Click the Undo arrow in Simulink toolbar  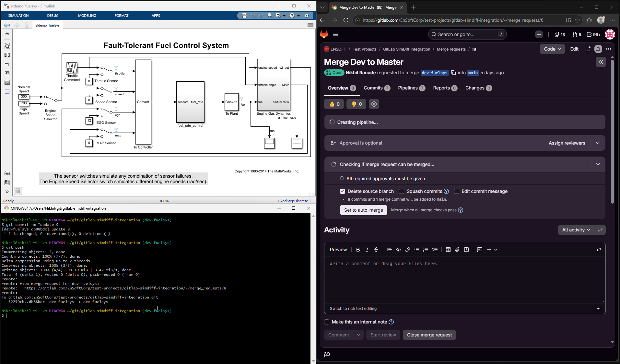tap(253, 16)
